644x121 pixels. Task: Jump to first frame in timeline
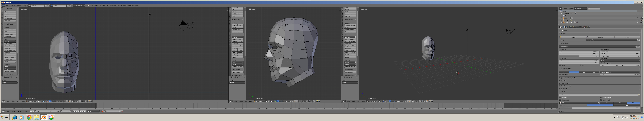click(x=74, y=111)
